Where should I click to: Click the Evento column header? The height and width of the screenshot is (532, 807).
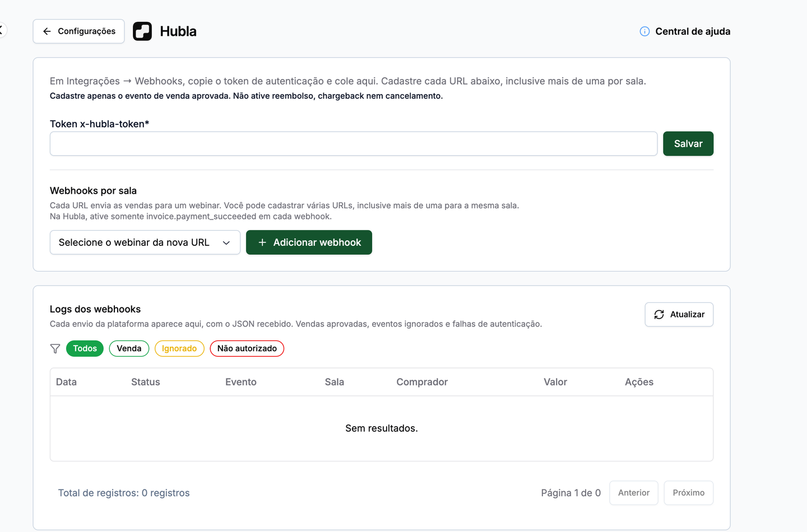point(241,382)
